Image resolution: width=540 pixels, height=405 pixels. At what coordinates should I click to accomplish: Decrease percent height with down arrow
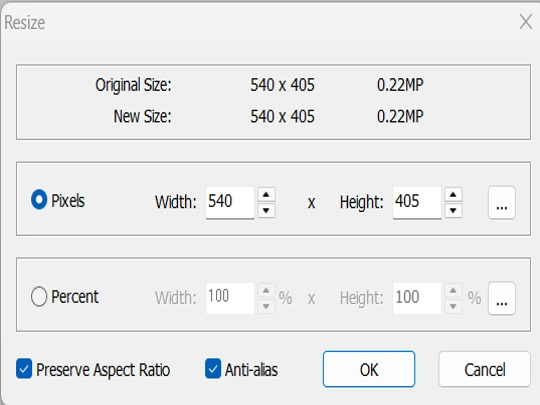pyautogui.click(x=453, y=306)
